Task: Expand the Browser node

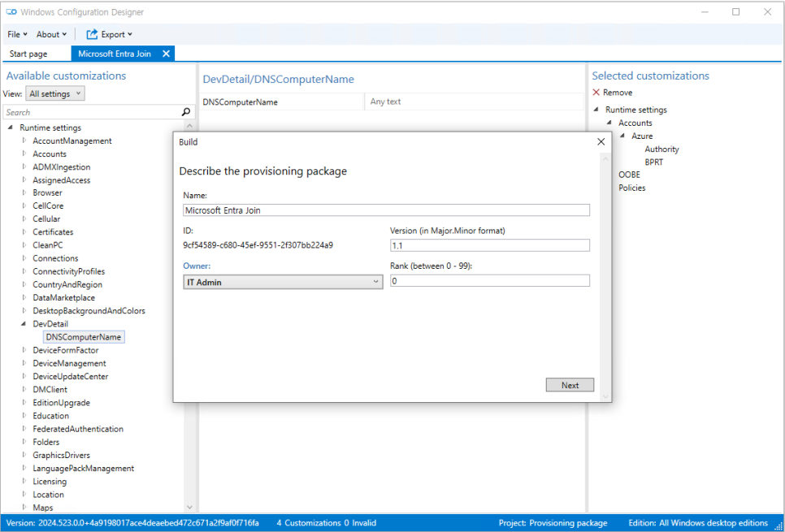Action: pos(24,192)
